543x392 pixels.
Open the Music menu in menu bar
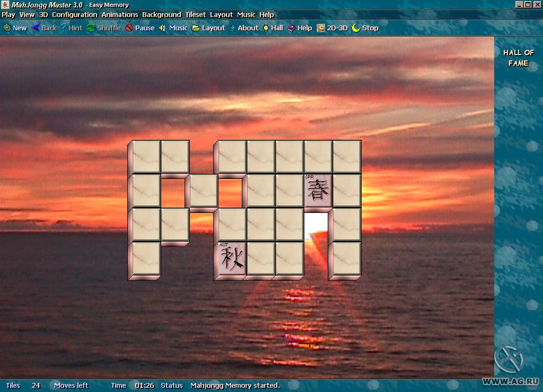point(246,15)
